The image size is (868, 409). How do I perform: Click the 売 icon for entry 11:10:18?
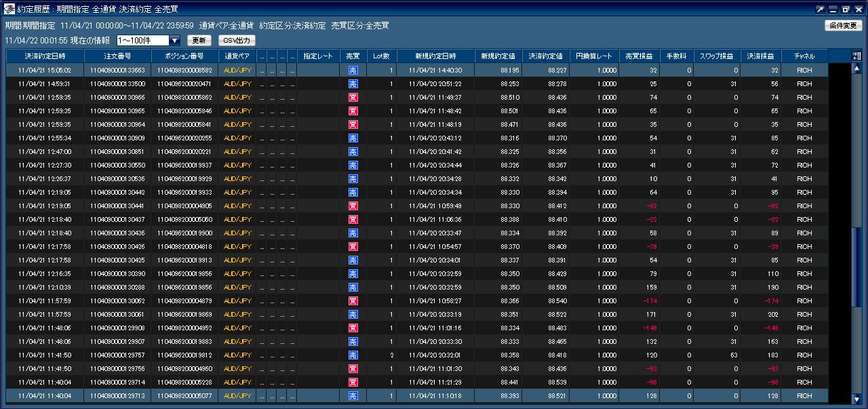(x=353, y=395)
